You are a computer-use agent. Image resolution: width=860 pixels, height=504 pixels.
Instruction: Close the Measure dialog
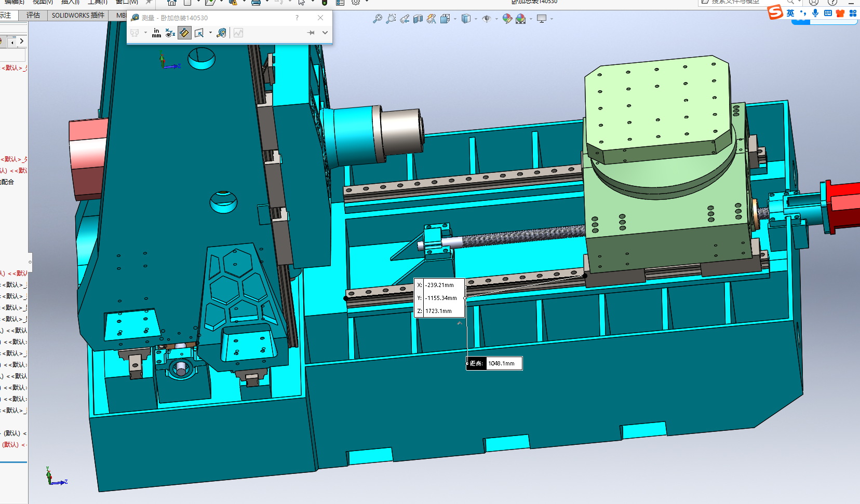[320, 18]
